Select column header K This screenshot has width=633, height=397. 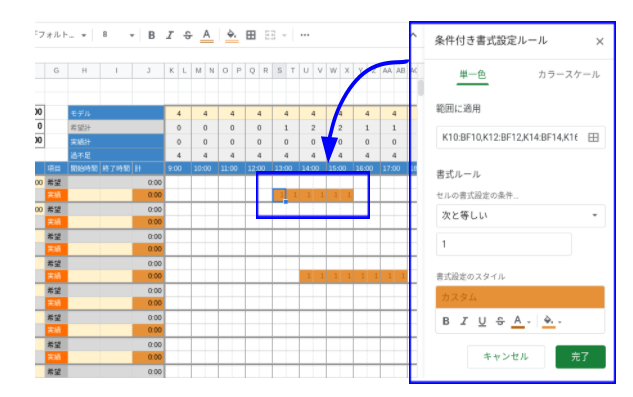tap(172, 70)
